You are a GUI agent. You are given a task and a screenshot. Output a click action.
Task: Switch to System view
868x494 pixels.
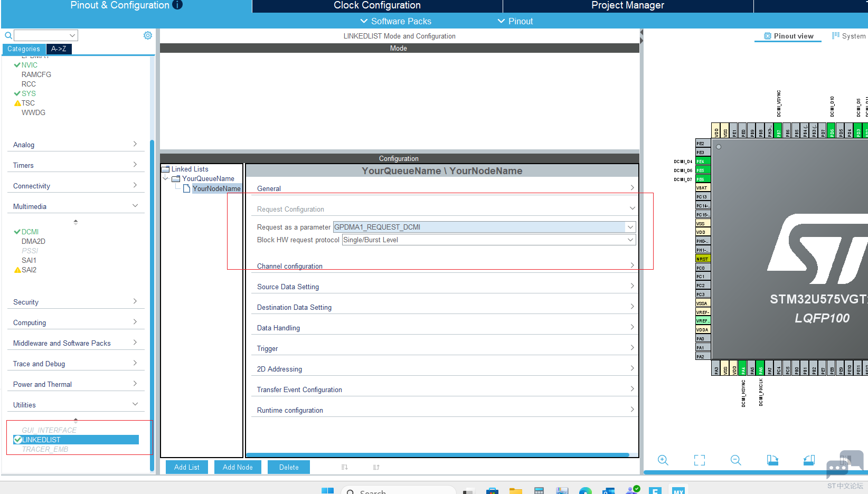coord(849,36)
